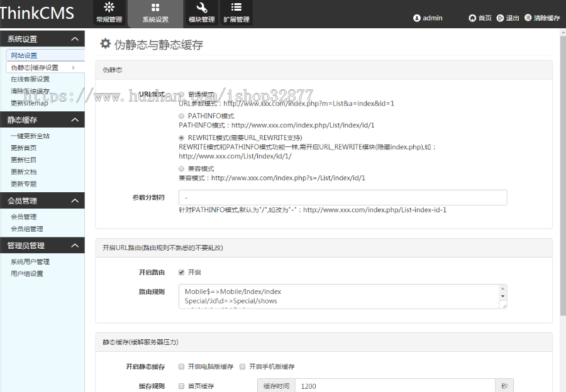Viewport: 566px width, 392px height.
Task: Open 常规管理 top navigation icon
Action: tap(109, 13)
